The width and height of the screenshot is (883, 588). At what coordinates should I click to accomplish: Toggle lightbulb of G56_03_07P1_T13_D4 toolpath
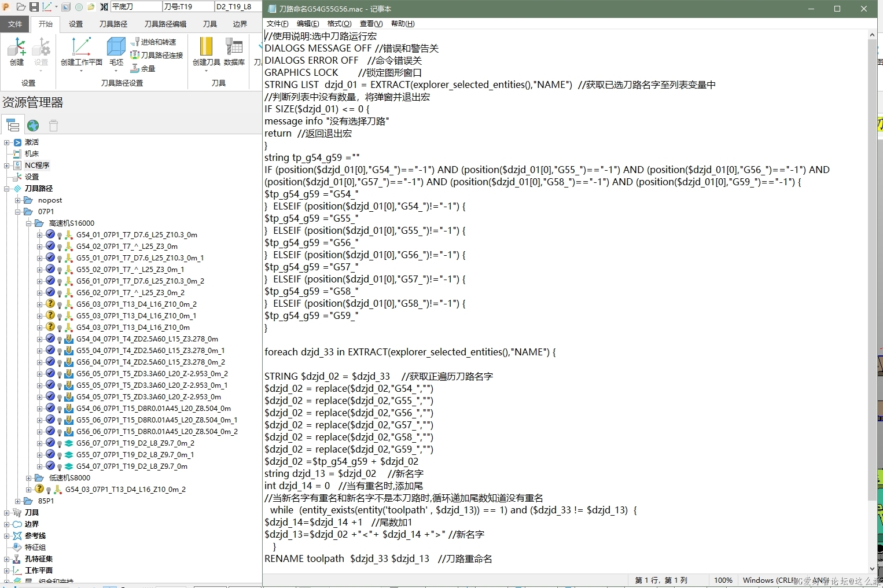(60, 305)
